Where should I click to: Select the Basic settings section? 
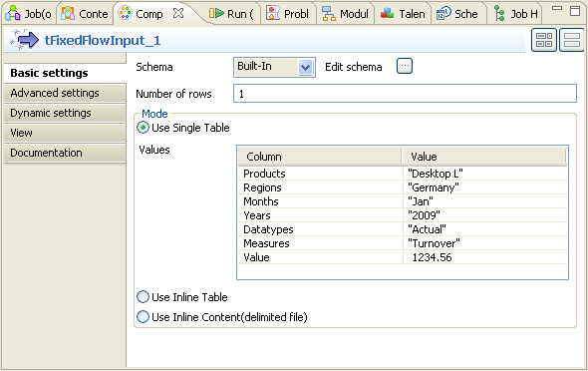tap(65, 73)
